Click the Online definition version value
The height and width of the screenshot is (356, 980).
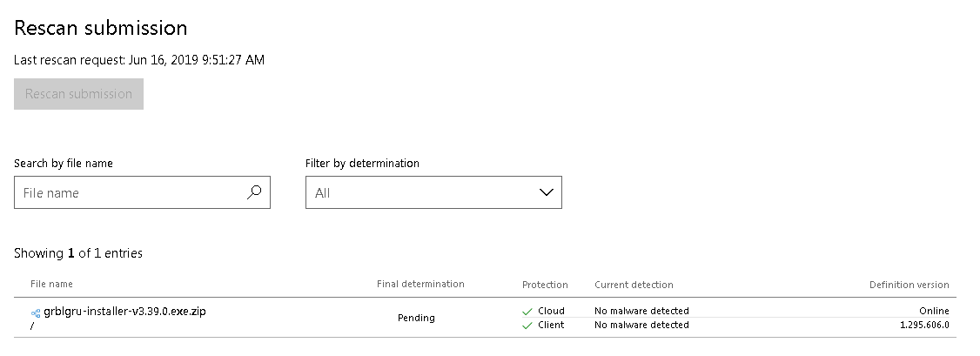tap(934, 311)
